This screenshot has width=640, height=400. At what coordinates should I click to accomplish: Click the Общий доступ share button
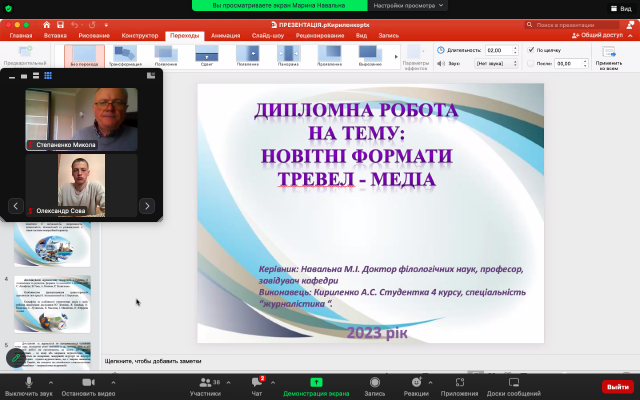600,34
